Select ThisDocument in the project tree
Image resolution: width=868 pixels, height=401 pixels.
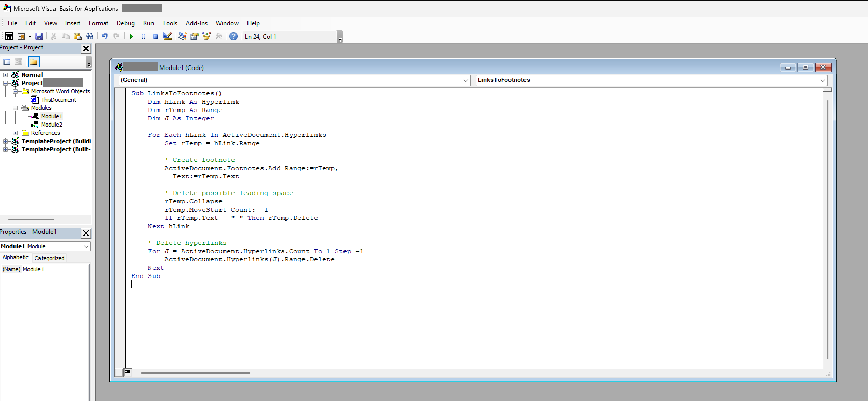(59, 100)
